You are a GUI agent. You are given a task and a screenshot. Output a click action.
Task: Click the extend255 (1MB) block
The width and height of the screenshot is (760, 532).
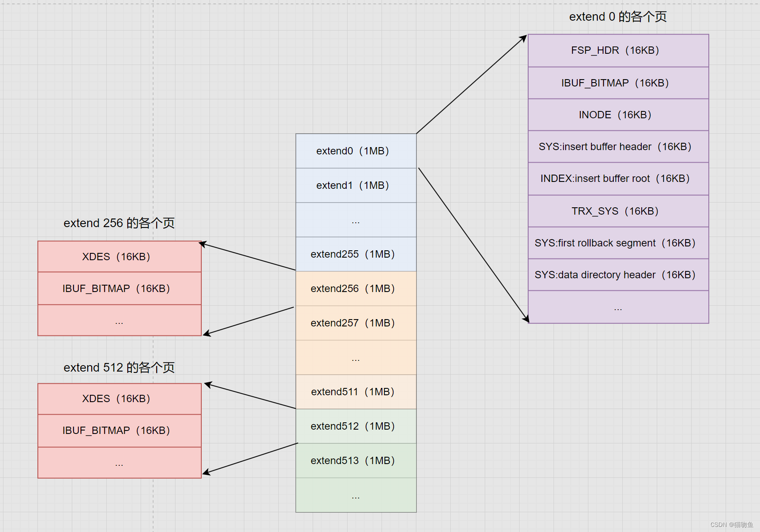(356, 254)
